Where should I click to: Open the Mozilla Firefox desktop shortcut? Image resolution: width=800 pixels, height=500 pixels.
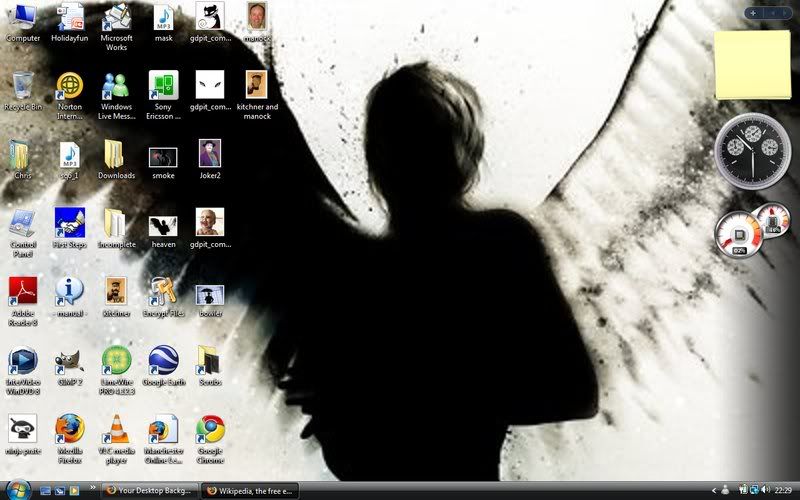(70, 428)
